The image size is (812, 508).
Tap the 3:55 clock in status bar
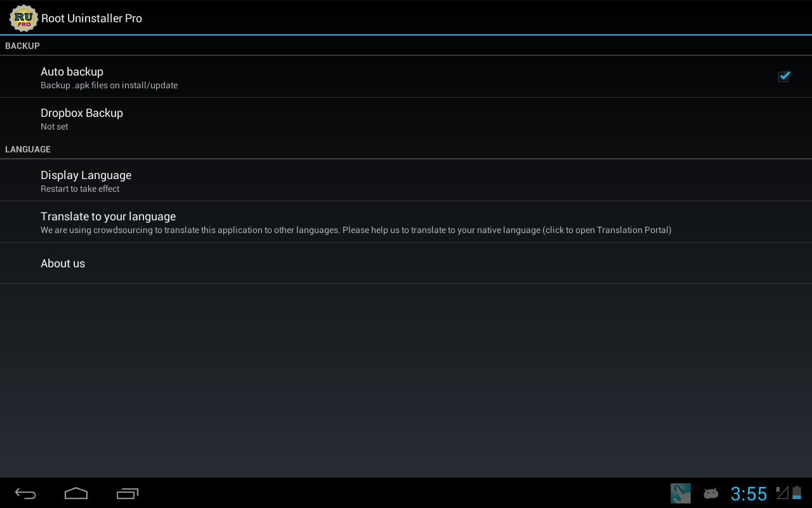coord(749,493)
